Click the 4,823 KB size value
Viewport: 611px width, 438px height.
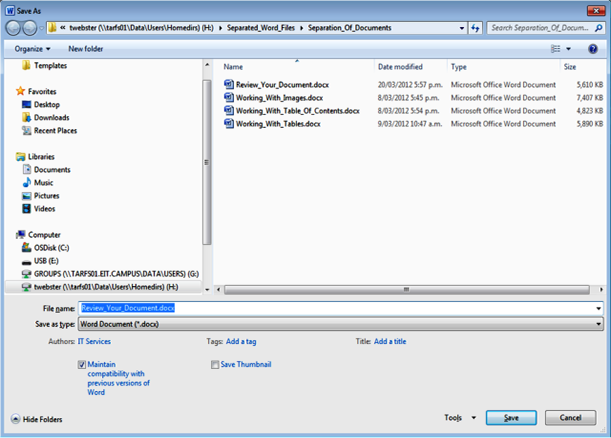click(590, 111)
